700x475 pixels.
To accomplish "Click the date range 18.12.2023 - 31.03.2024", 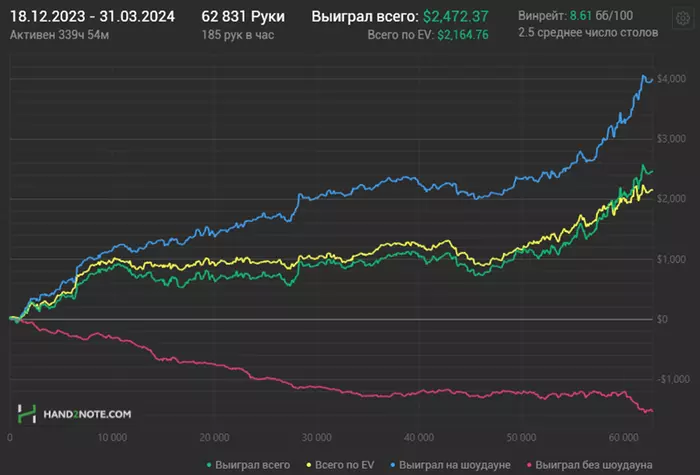I will tap(92, 17).
